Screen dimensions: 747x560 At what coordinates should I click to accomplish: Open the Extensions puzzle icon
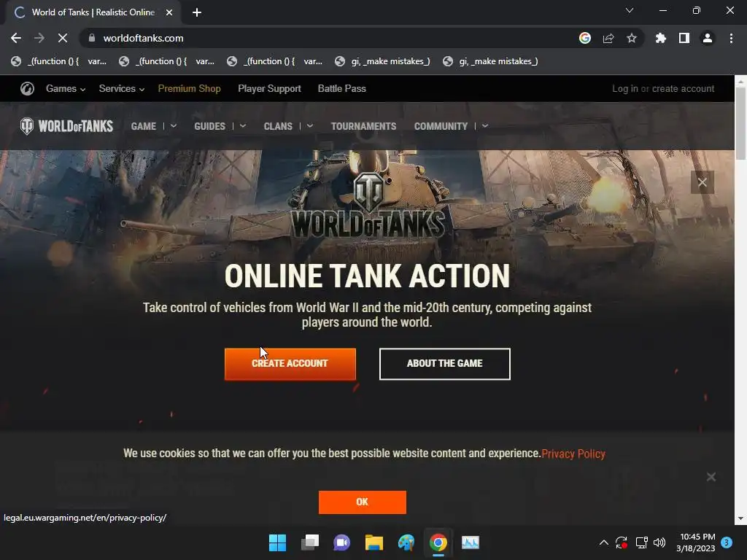(661, 38)
